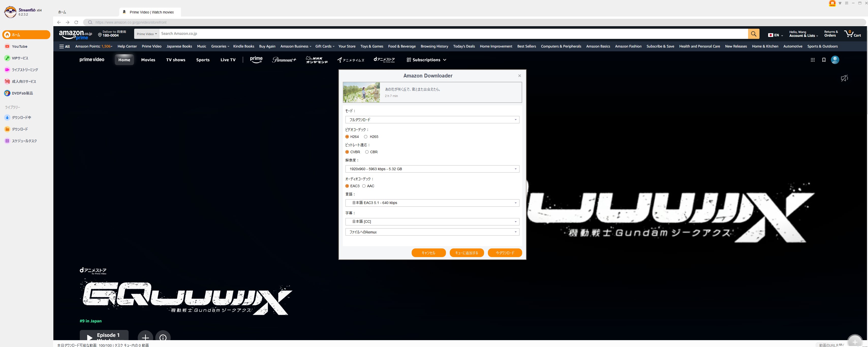Open ダウンロード中 library item

click(18, 118)
